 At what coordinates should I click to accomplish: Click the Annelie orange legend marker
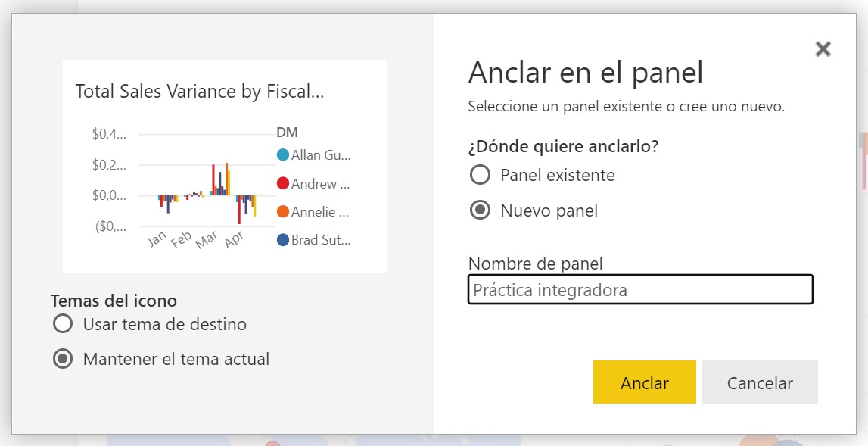point(283,212)
